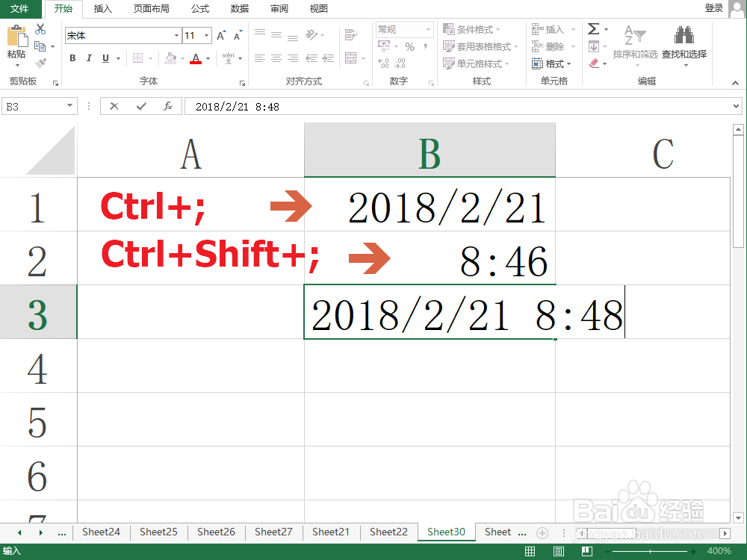Select the Sheet24 worksheet tab
The width and height of the screenshot is (747, 560).
101,532
